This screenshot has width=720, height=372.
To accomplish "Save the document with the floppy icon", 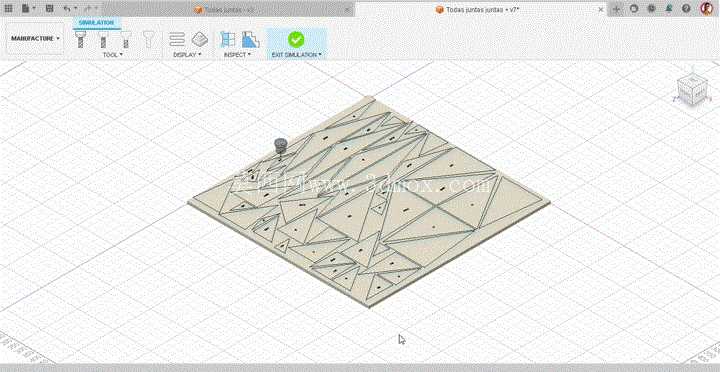I will point(50,8).
